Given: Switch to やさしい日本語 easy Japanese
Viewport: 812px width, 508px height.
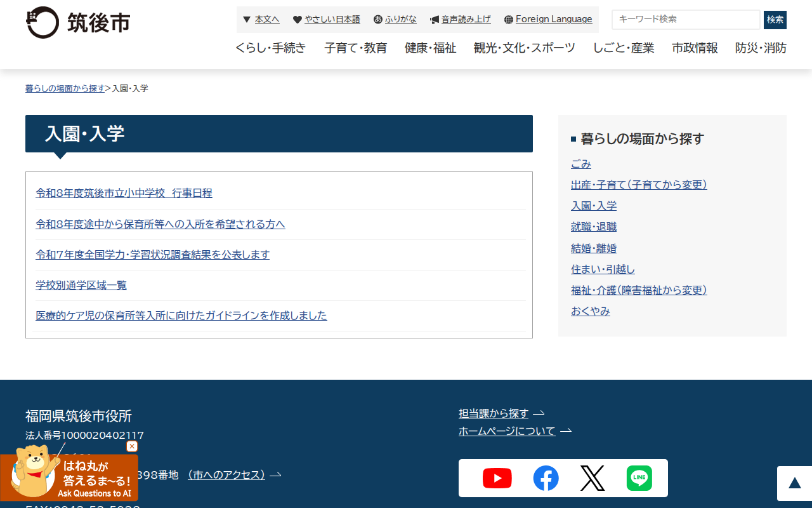Looking at the screenshot, I should 332,20.
